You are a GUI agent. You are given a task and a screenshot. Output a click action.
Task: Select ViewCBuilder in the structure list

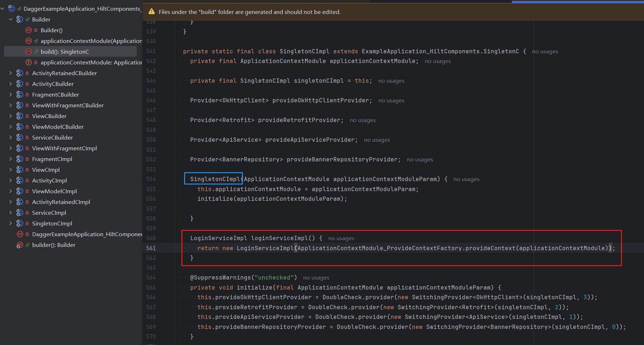[49, 116]
